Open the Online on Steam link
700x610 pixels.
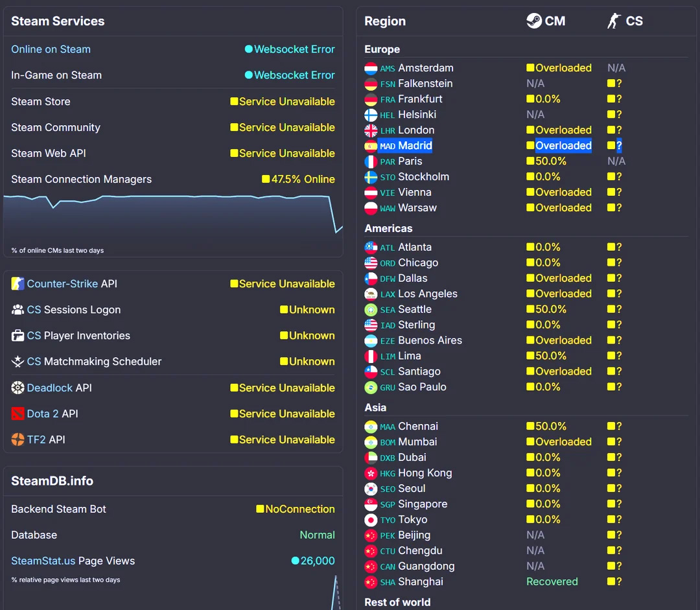click(x=51, y=49)
